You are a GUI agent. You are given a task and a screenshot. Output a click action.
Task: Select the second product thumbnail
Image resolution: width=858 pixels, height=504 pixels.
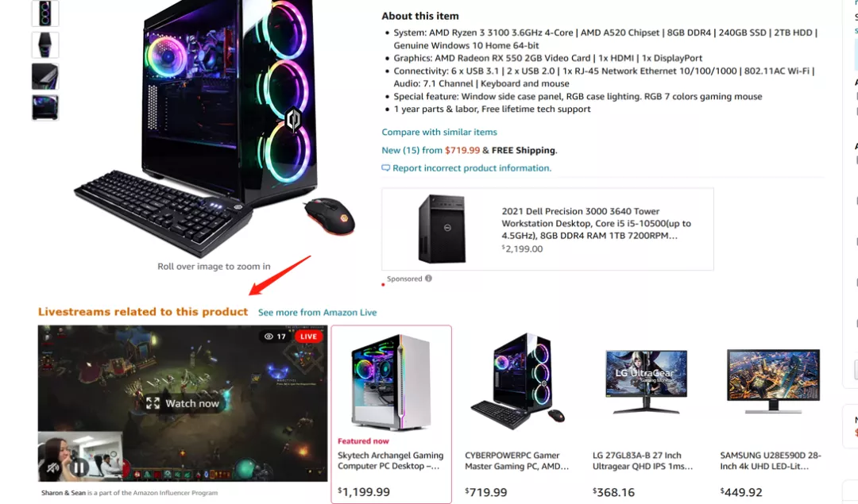[x=44, y=44]
